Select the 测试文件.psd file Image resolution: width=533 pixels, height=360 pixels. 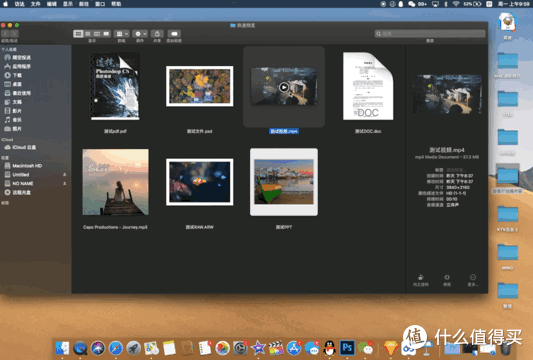pyautogui.click(x=200, y=86)
